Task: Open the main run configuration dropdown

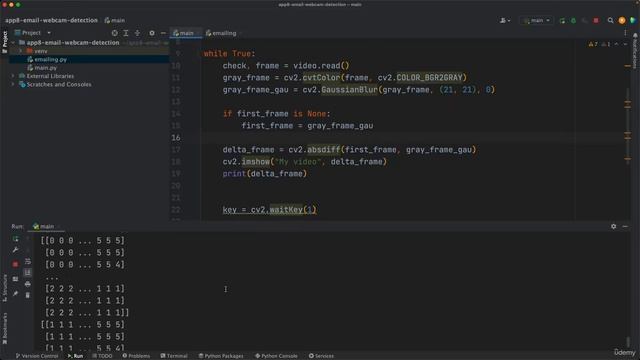Action: pyautogui.click(x=537, y=20)
